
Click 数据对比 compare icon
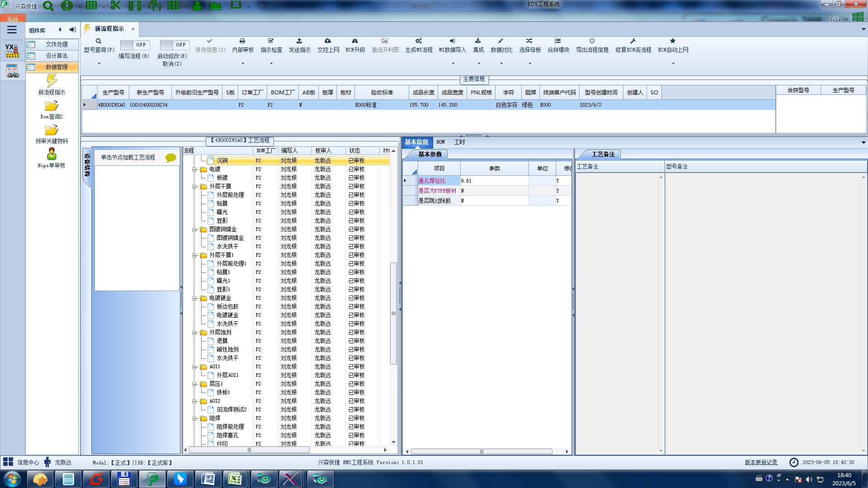click(x=501, y=41)
